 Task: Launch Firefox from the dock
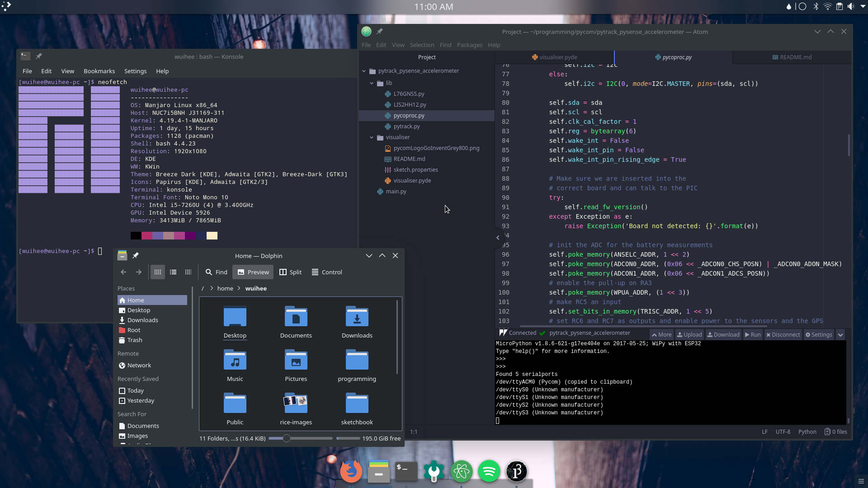(351, 471)
